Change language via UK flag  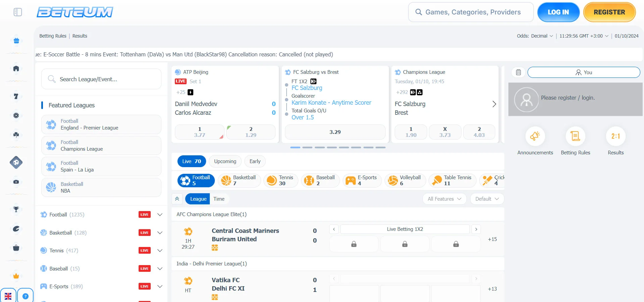coord(8,296)
